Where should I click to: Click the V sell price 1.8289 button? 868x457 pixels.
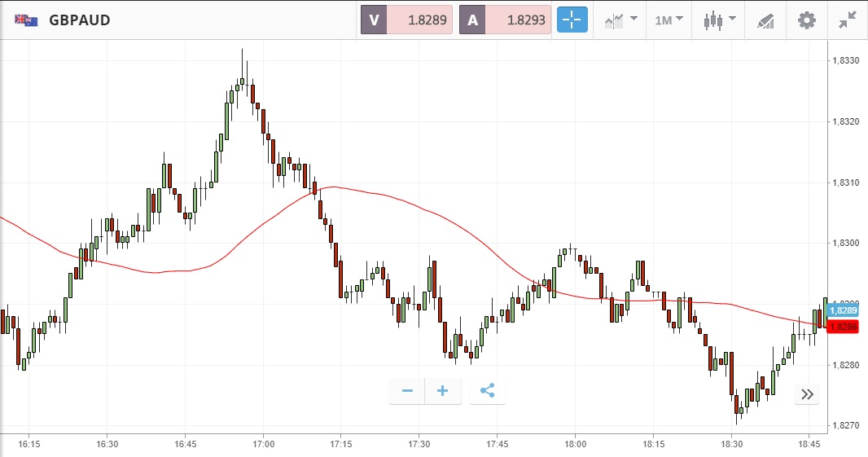click(x=406, y=20)
